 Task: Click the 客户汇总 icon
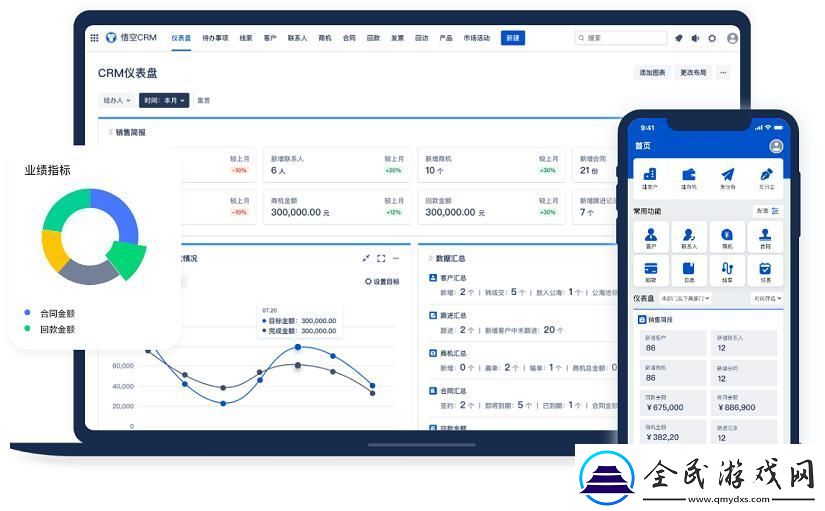[x=432, y=277]
